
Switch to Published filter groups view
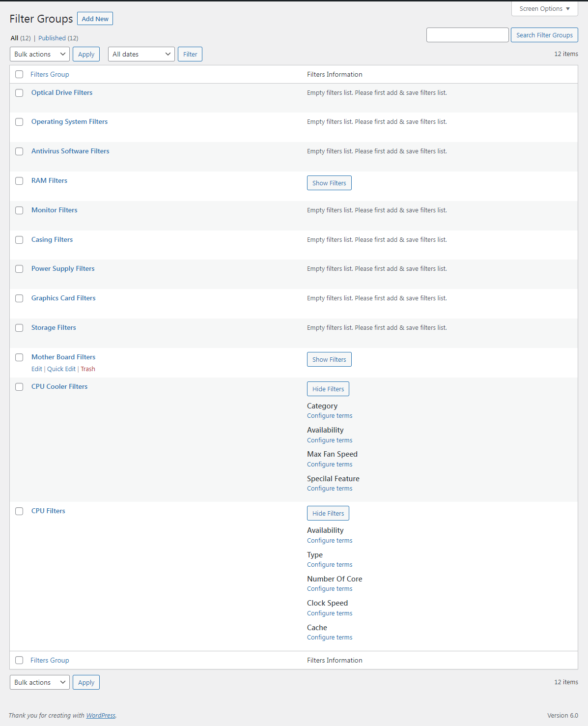pos(58,38)
